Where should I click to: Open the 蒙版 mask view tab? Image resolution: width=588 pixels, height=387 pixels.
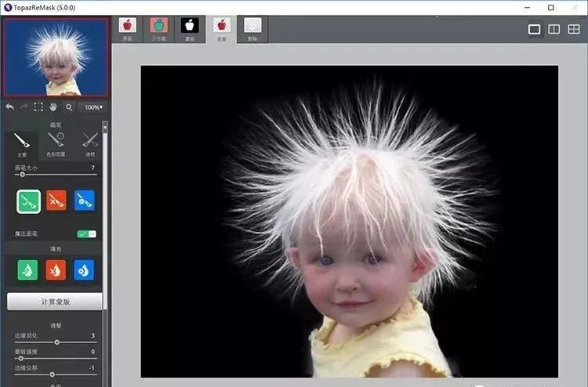[190, 28]
